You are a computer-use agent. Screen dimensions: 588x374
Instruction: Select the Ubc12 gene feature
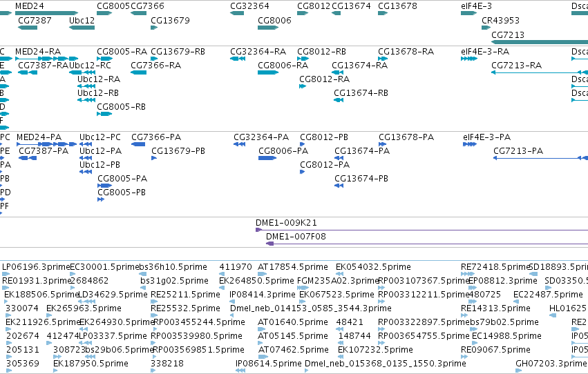pos(82,28)
